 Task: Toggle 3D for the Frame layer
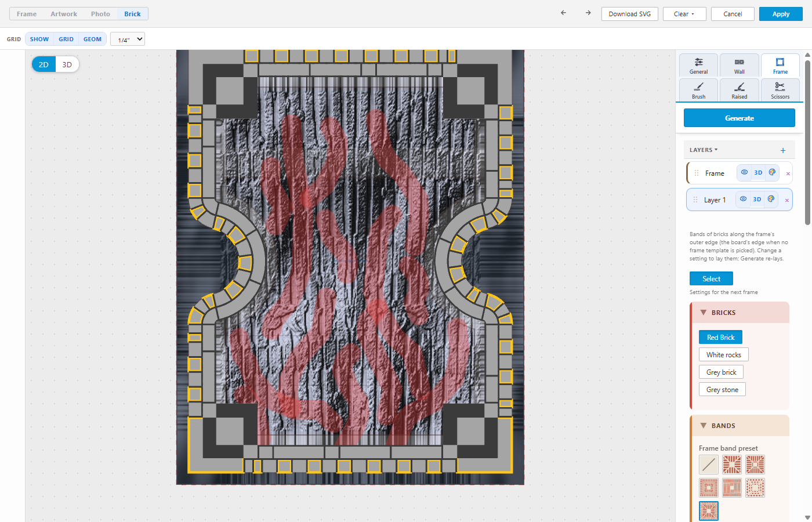point(758,172)
